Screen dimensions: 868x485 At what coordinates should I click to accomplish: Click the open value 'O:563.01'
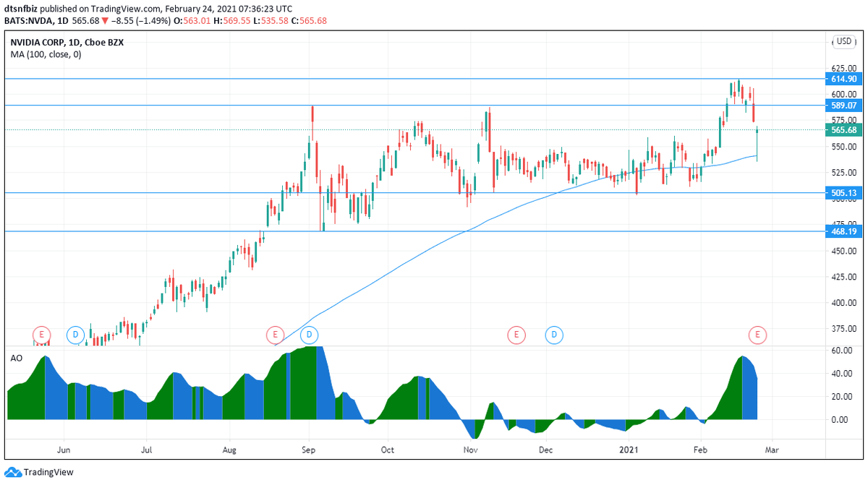(191, 20)
